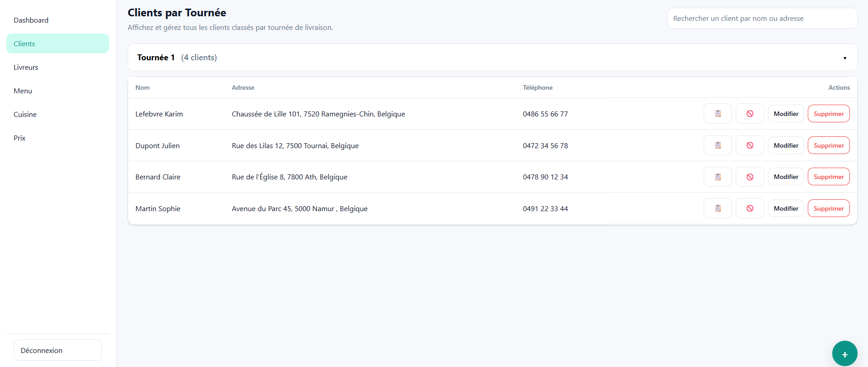
Task: Delete the Bernard Claire client
Action: (x=829, y=177)
